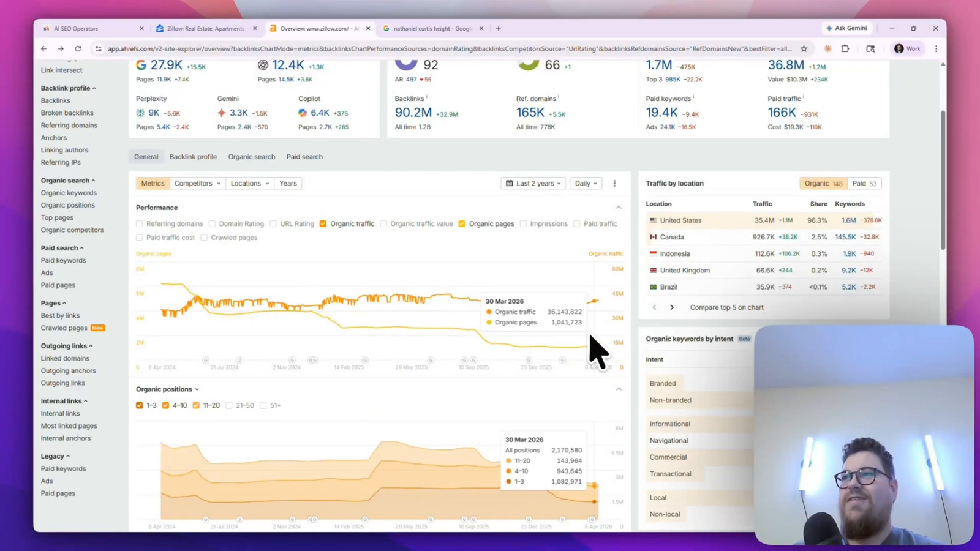The width and height of the screenshot is (980, 551).
Task: Open a new browser tab
Action: point(499,28)
